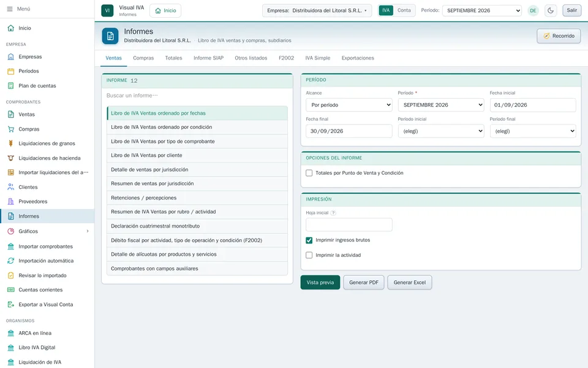Enable Totales por Punto de Venta y Condición
588x368 pixels.
(x=309, y=173)
